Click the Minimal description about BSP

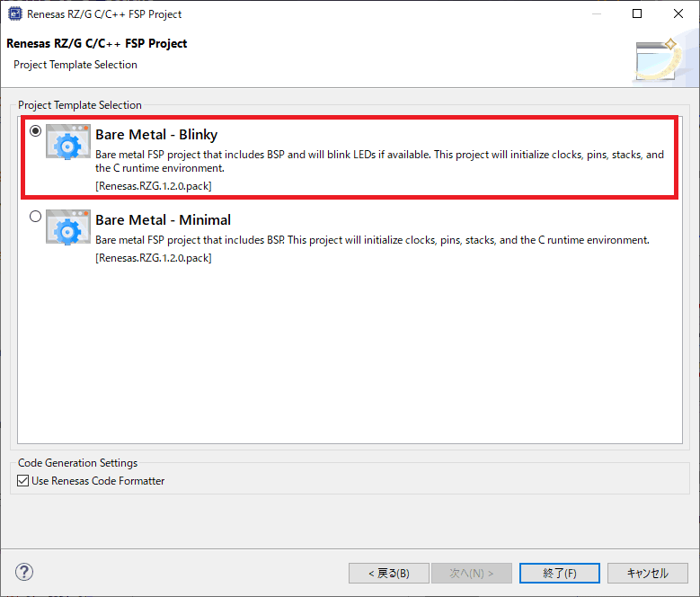(x=372, y=240)
